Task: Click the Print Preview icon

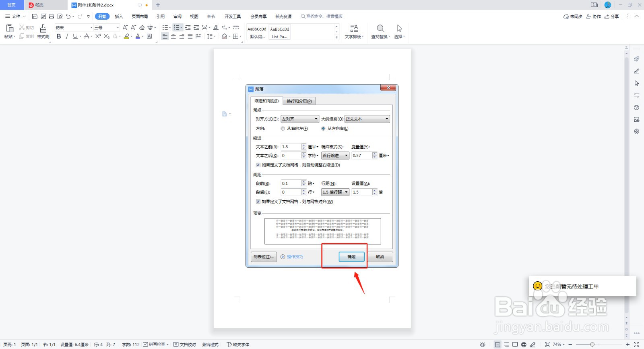Action: 60,17
